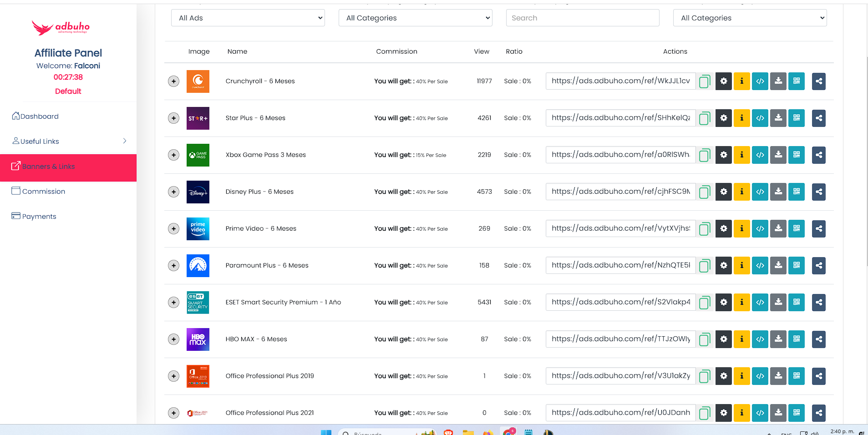Expand the Useful Links sidebar menu

[x=68, y=142]
